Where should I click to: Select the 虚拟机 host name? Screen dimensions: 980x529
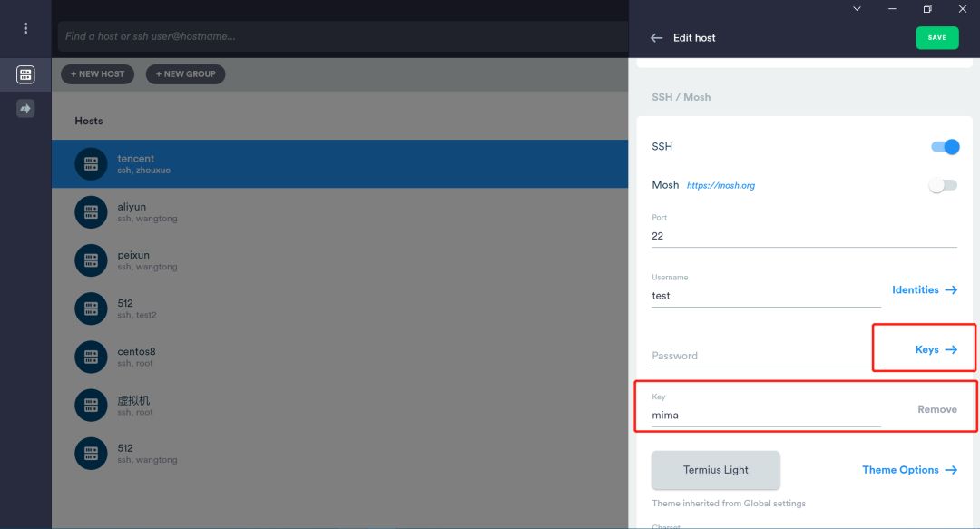(x=133, y=400)
